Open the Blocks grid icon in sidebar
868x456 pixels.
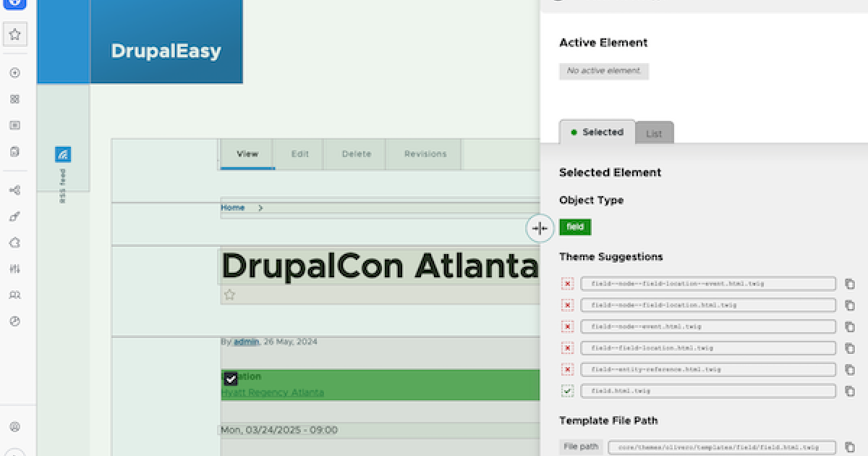coord(14,98)
